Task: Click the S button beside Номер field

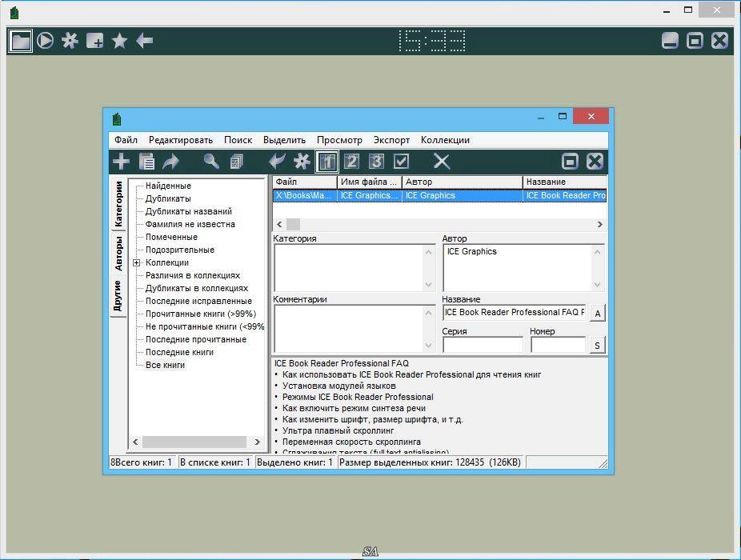Action: coord(598,346)
